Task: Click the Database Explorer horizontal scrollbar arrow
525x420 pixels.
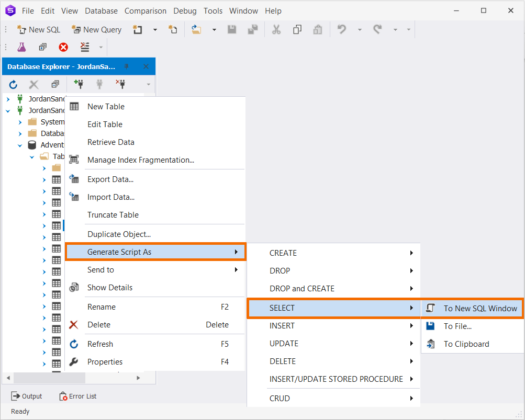Action: (8, 377)
